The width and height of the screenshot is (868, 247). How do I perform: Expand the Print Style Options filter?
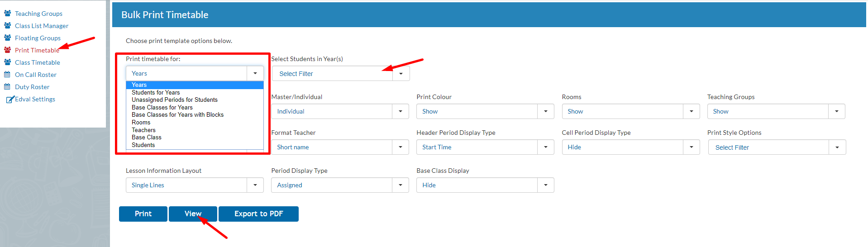[777, 147]
